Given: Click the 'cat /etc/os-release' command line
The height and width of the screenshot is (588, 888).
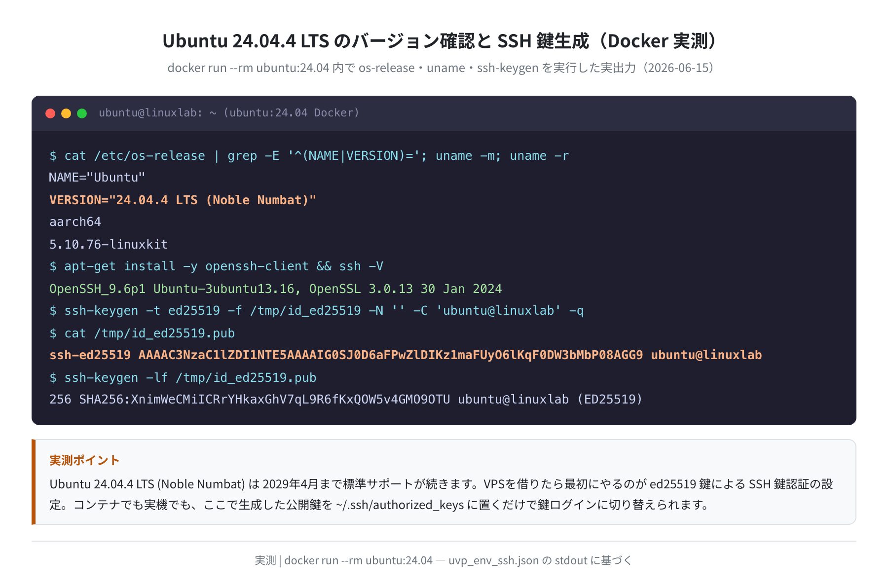Looking at the screenshot, I should click(309, 156).
